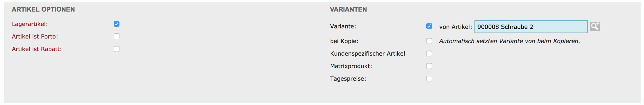Screen dimensions: 644x105
Task: Click the Tagespreise label text
Action: [348, 79]
